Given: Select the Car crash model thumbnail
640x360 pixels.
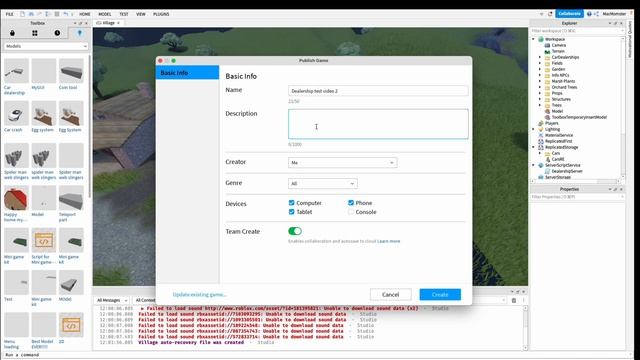Looking at the screenshot, I should tap(16, 113).
